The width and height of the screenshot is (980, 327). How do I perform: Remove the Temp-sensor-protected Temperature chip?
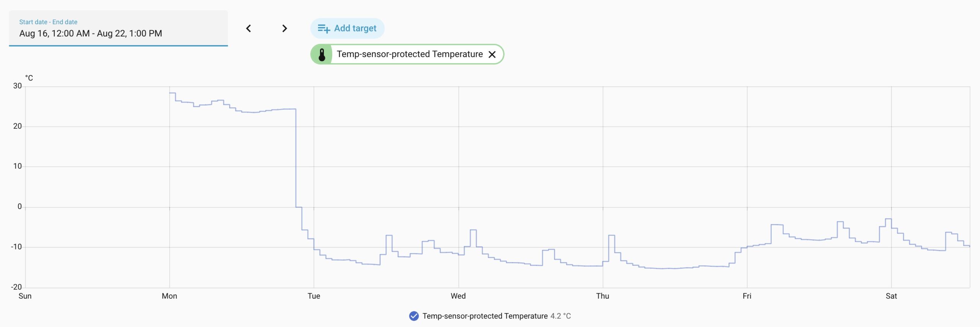point(492,54)
